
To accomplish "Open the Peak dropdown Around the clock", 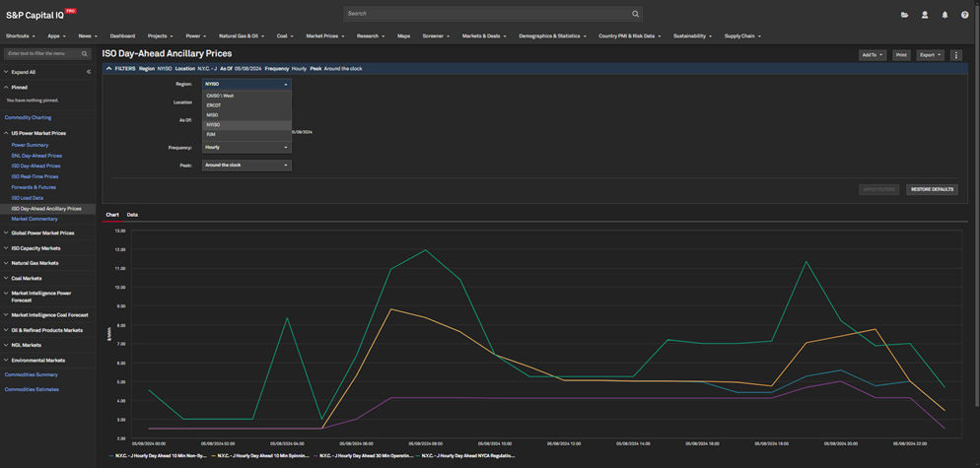I will click(x=246, y=165).
